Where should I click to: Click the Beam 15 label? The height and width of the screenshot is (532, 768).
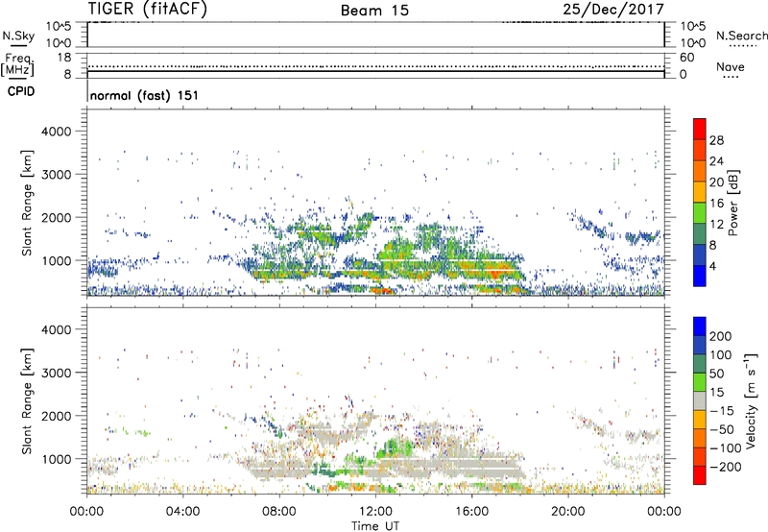pyautogui.click(x=374, y=11)
